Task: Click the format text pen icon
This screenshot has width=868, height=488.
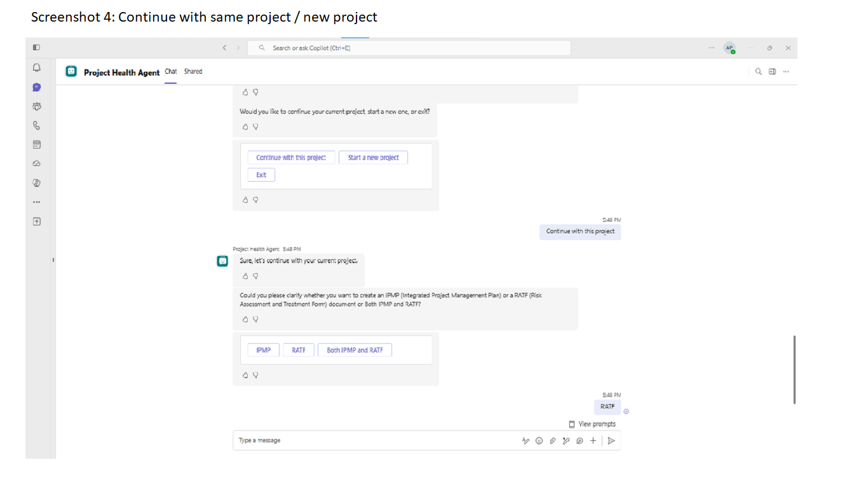Action: click(526, 440)
